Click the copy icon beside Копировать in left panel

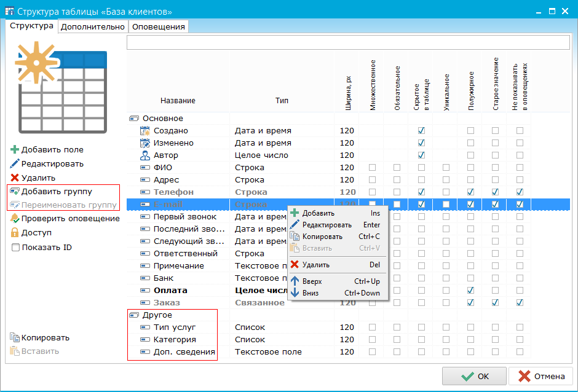(15, 337)
